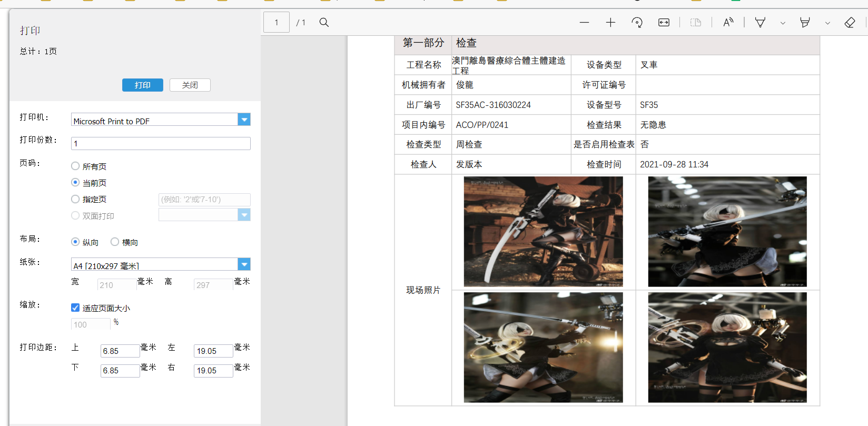The width and height of the screenshot is (868, 426).
Task: Open the 双面打印 duplex dropdown
Action: [204, 215]
